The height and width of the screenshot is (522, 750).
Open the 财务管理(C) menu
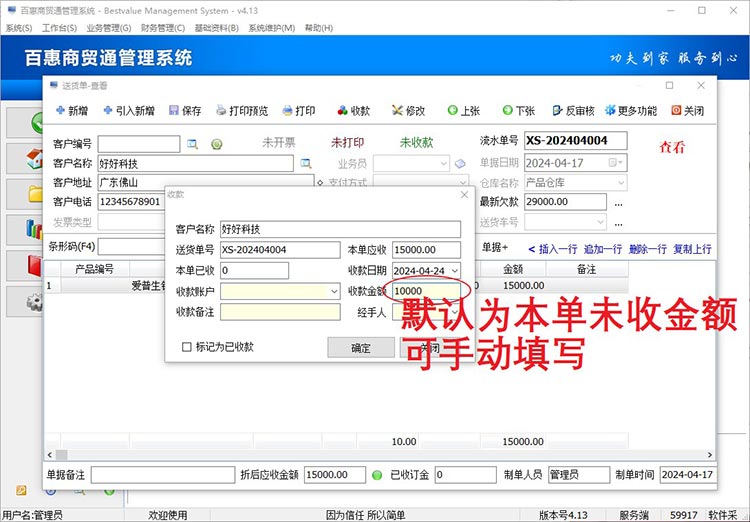click(163, 28)
